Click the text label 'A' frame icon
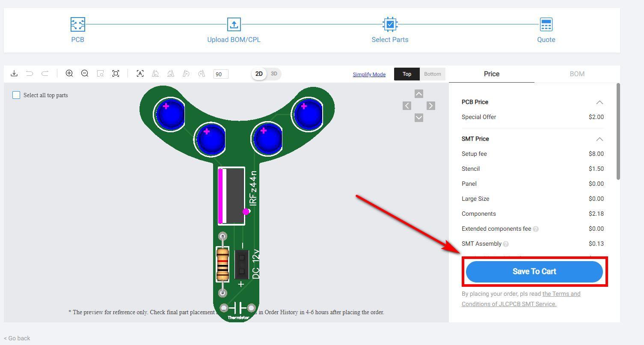644x345 pixels. pos(140,74)
